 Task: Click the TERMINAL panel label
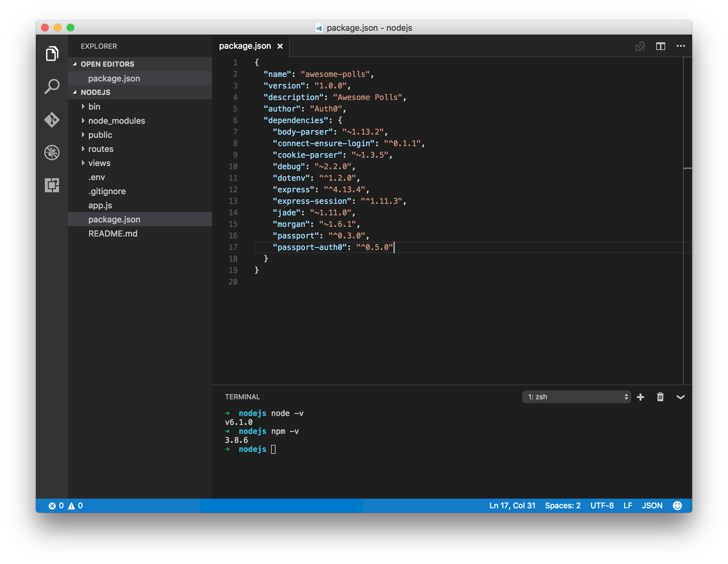click(242, 397)
